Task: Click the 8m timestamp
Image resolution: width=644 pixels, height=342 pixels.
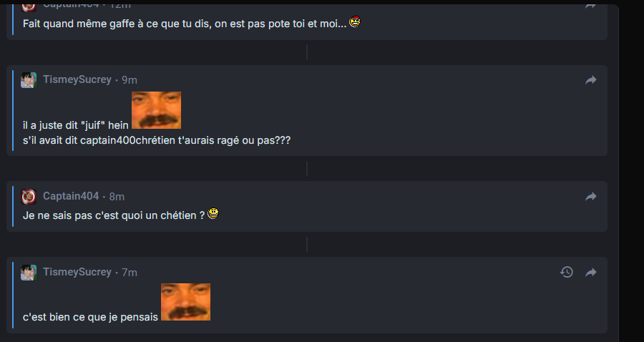Action: 117,197
